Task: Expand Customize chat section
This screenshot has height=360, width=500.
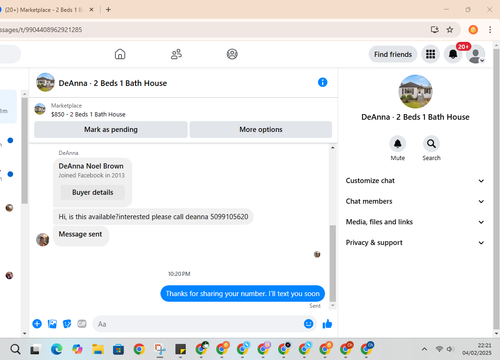Action: click(415, 181)
